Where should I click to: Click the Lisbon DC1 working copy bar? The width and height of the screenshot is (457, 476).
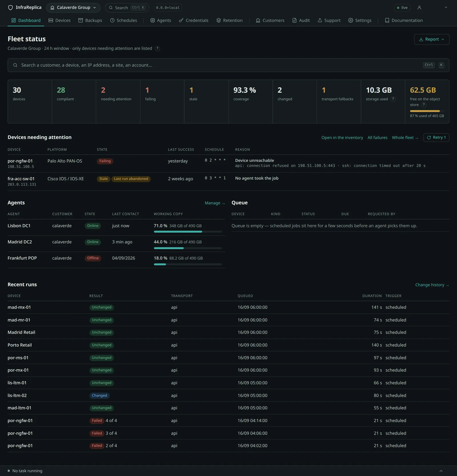tap(188, 232)
